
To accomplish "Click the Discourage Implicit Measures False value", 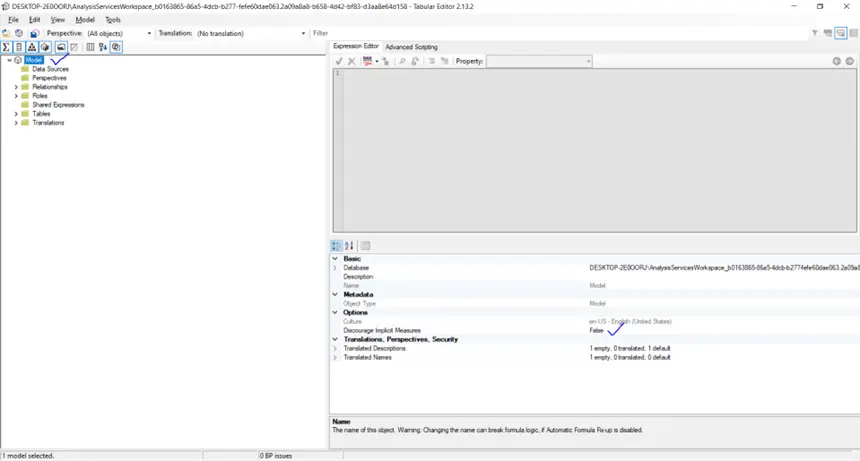I will coord(596,331).
